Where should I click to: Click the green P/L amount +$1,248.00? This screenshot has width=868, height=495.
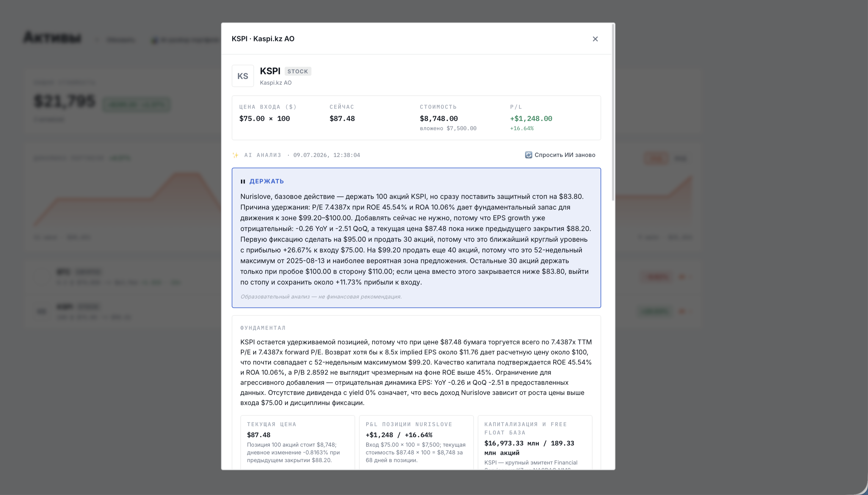coord(531,119)
